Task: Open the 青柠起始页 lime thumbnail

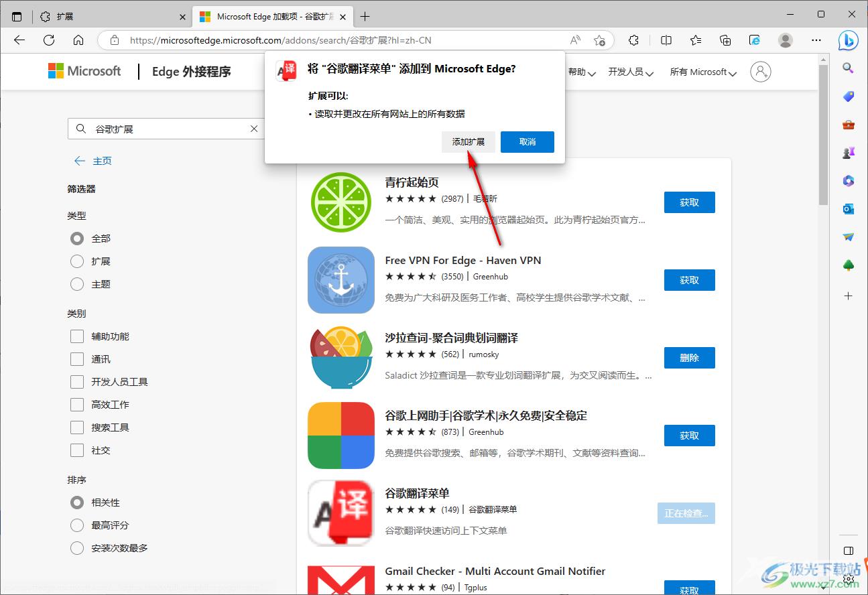Action: (x=341, y=202)
